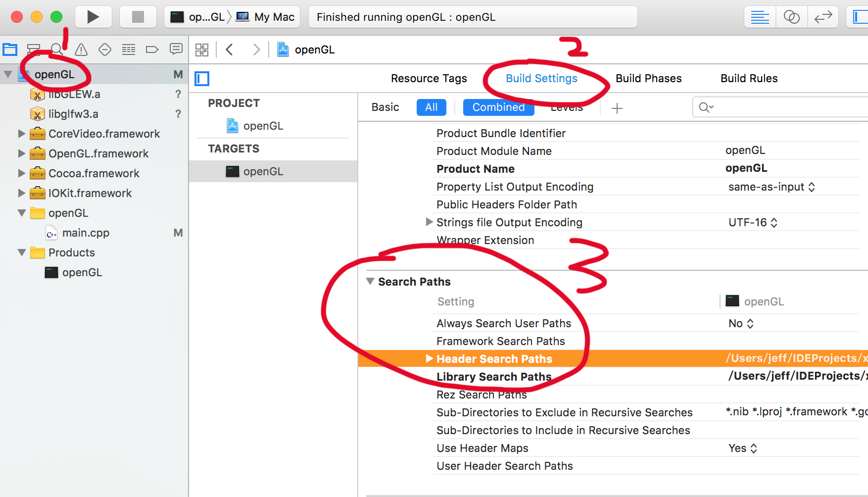Select Product Bundle Identifier row
Image resolution: width=868 pixels, height=497 pixels.
coord(613,133)
